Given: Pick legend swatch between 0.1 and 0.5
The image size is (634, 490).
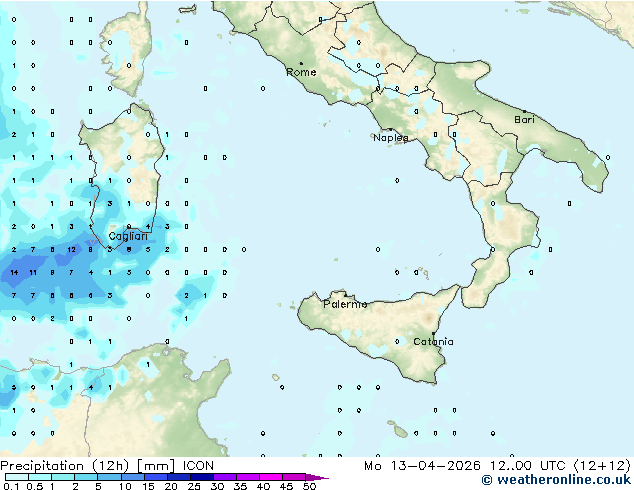Looking at the screenshot, I should click(17, 477).
